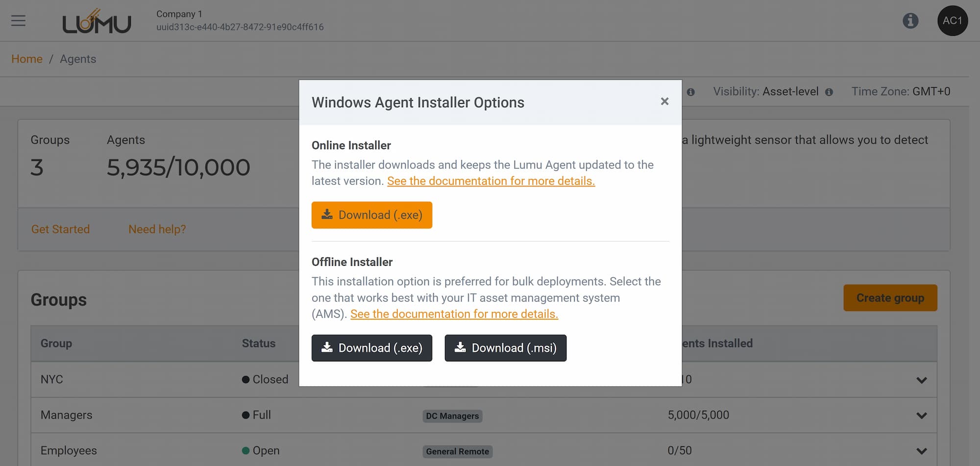Click the download icon on the .msi button
This screenshot has height=466, width=980.
(x=460, y=348)
